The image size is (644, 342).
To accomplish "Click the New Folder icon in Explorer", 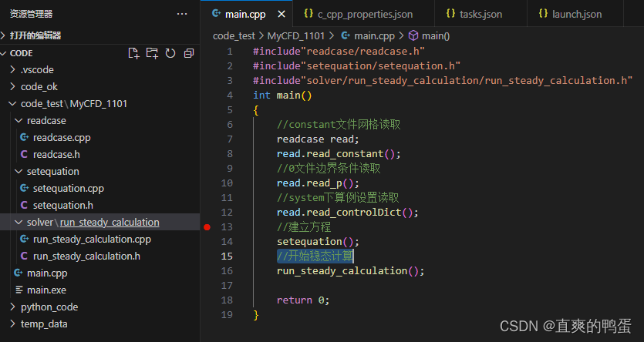I will pyautogui.click(x=153, y=53).
